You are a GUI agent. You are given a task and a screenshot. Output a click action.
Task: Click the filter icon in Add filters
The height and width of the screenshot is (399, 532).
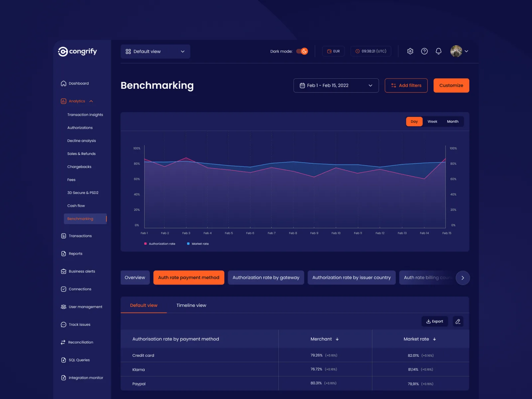pyautogui.click(x=394, y=85)
